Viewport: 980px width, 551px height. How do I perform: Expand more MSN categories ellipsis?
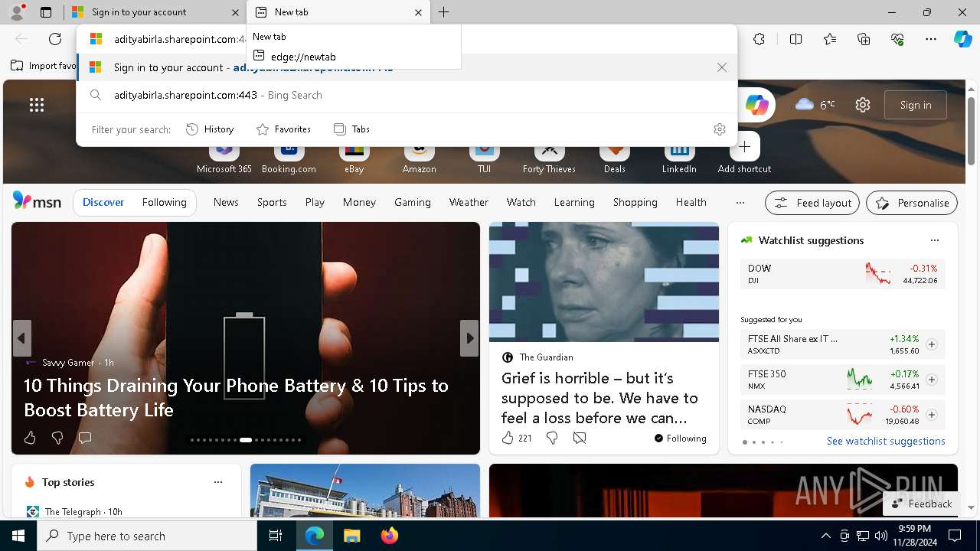[x=740, y=203]
